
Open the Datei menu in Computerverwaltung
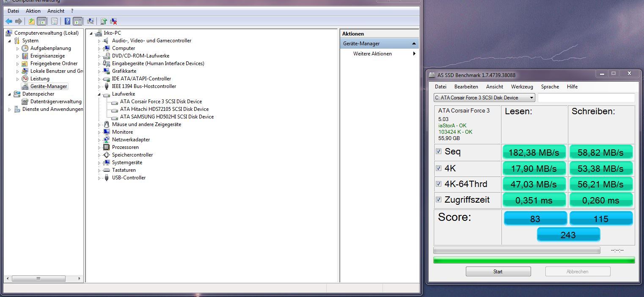click(13, 11)
